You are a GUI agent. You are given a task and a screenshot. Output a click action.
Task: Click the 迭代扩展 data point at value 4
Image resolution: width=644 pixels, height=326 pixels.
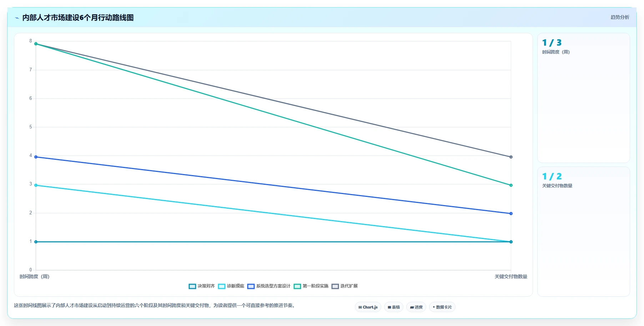pyautogui.click(x=511, y=157)
